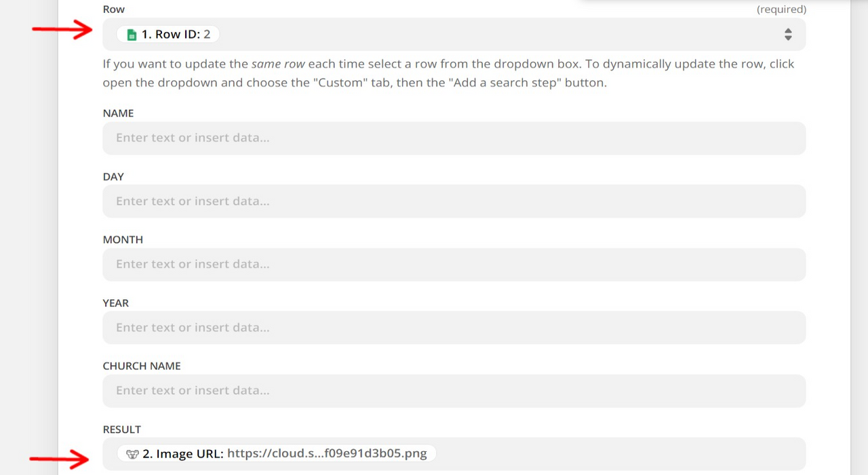868x475 pixels.
Task: Click the YEAR field label
Action: point(115,303)
